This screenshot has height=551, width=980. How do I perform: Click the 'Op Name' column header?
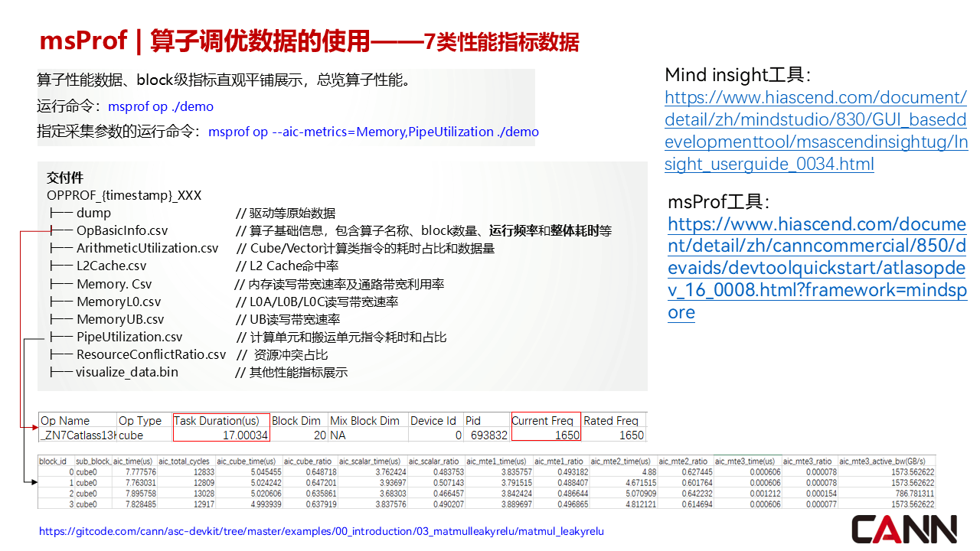[65, 420]
